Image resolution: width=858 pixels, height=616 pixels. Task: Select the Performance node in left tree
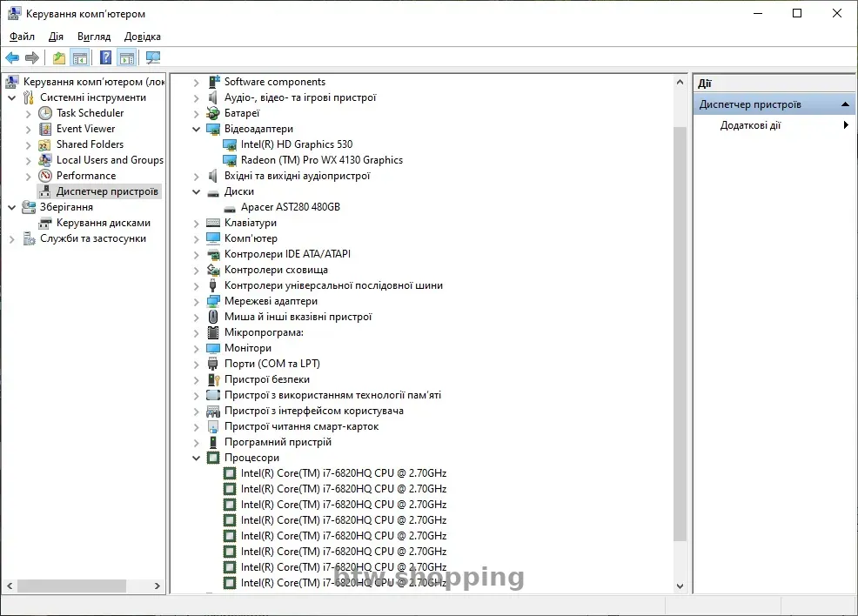click(85, 176)
